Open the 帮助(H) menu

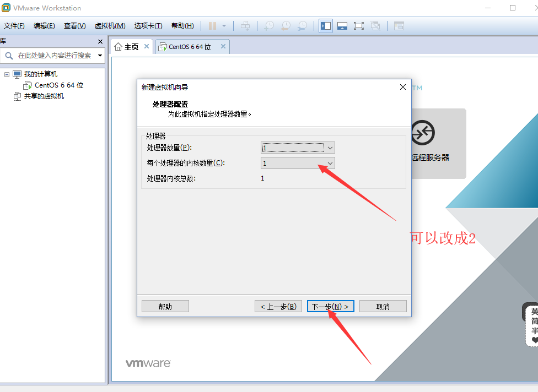click(182, 26)
